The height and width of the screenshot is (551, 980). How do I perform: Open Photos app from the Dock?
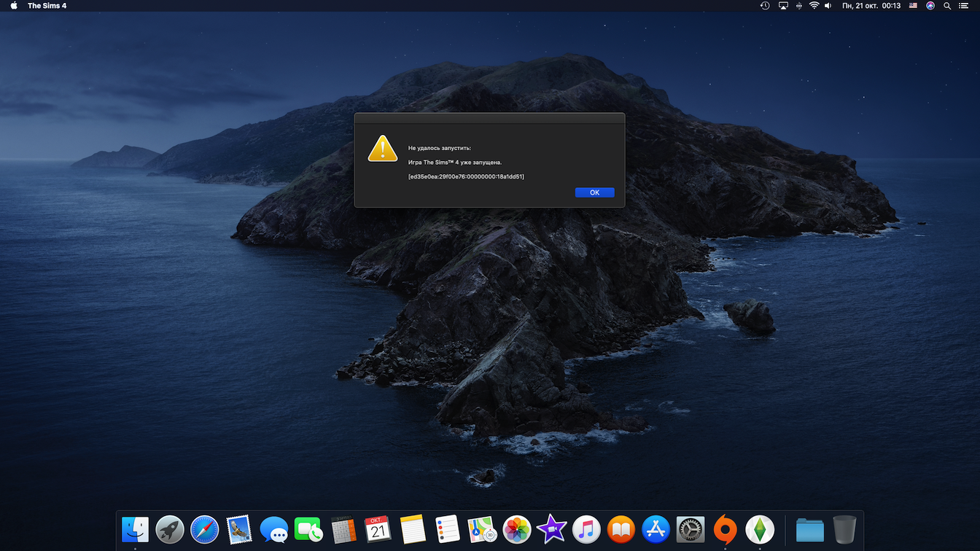pos(517,530)
